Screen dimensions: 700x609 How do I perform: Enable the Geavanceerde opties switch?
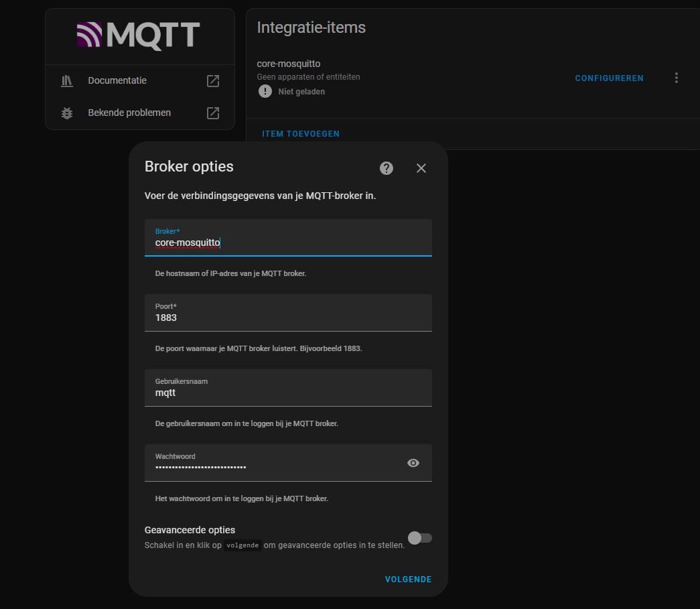tap(420, 538)
